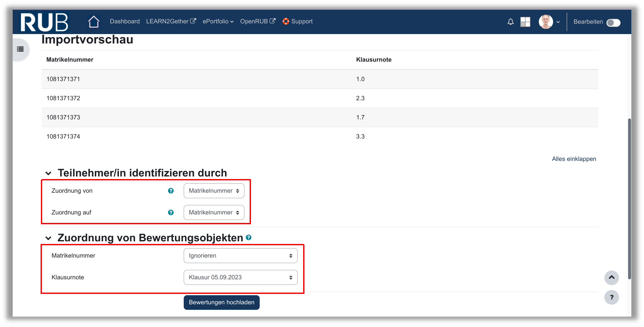Open the course index sidebar drawer

coord(20,49)
